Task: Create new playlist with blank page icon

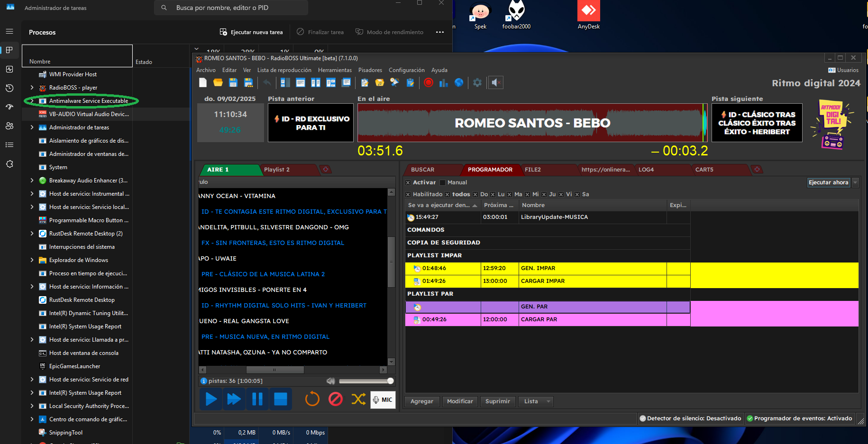Action: [x=203, y=82]
